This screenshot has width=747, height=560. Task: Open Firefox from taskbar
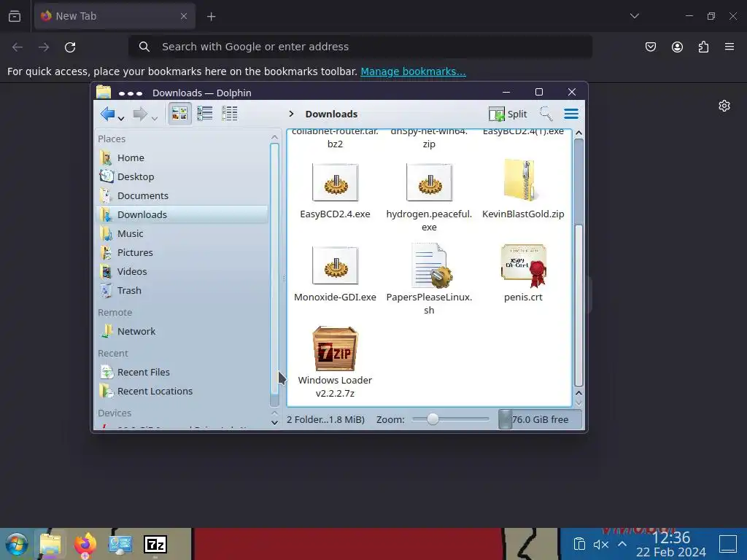[x=85, y=544]
